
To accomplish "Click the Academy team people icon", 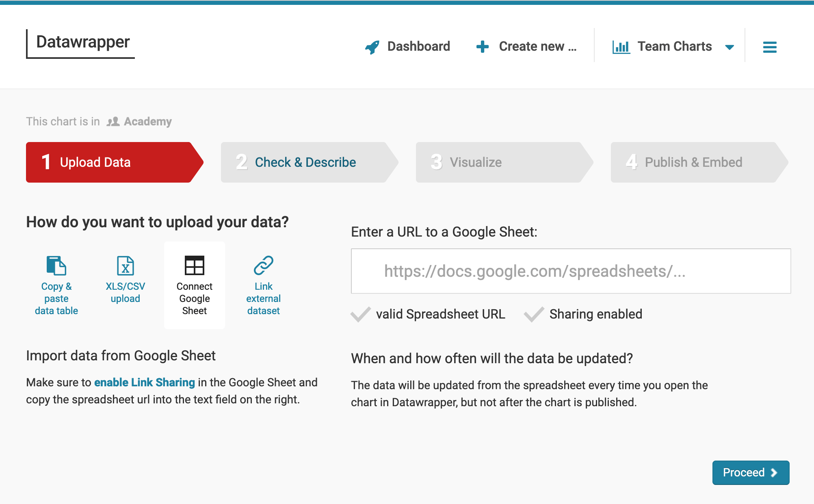I will click(x=113, y=121).
